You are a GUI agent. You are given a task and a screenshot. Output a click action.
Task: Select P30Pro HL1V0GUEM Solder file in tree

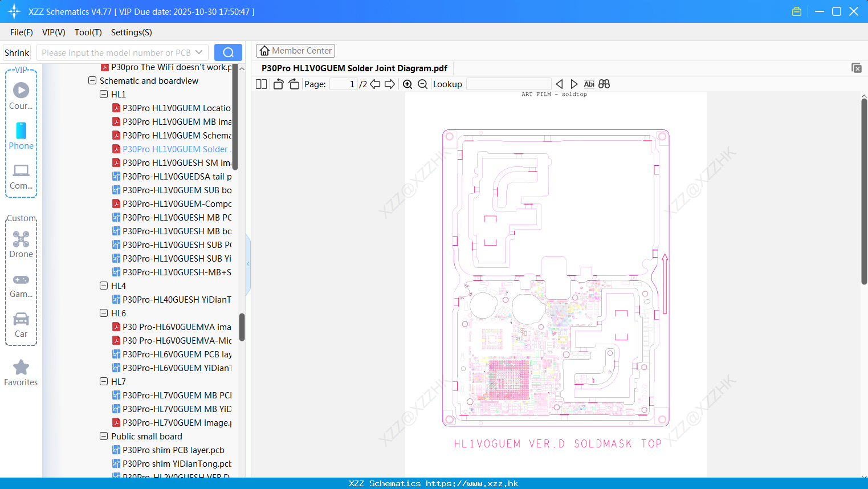click(x=172, y=149)
